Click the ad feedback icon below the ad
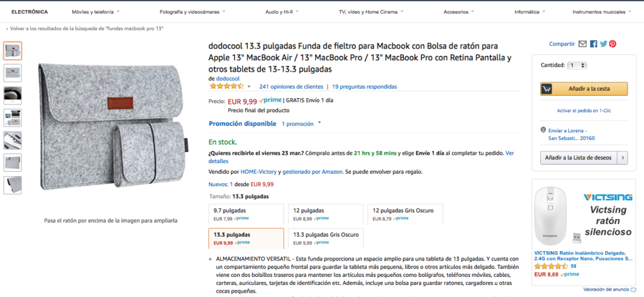Image resolution: width=644 pixels, height=297 pixels. pyautogui.click(x=633, y=289)
